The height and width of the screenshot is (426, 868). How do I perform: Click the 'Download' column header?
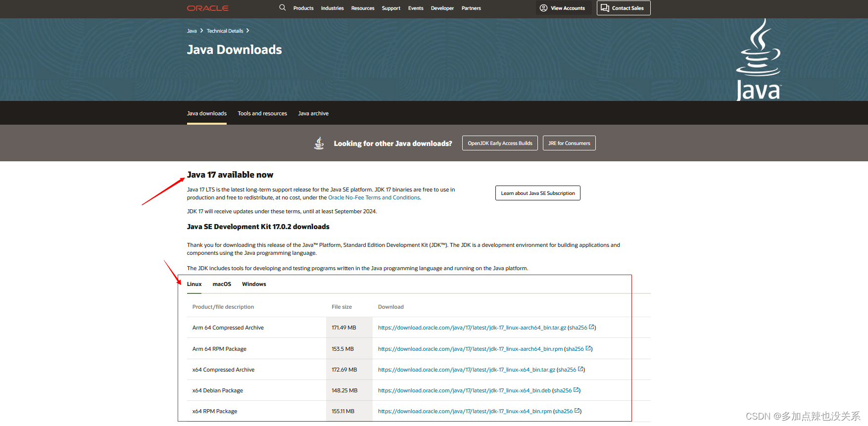[x=391, y=307]
